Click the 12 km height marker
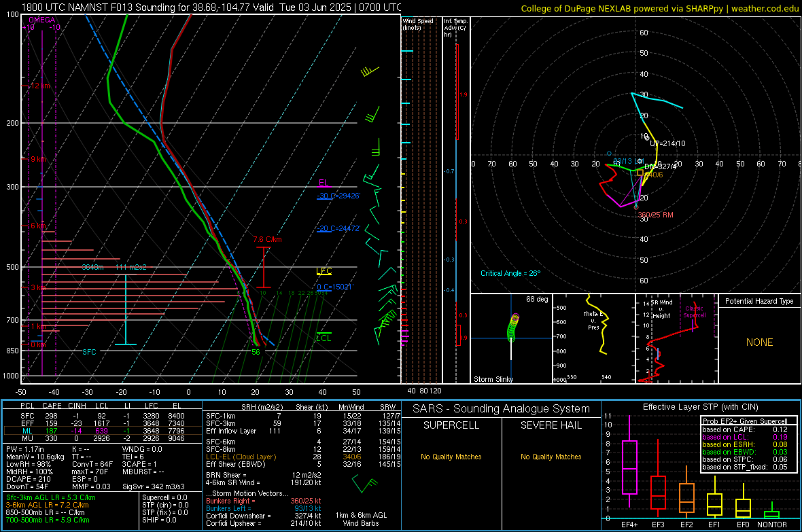 tap(39, 86)
